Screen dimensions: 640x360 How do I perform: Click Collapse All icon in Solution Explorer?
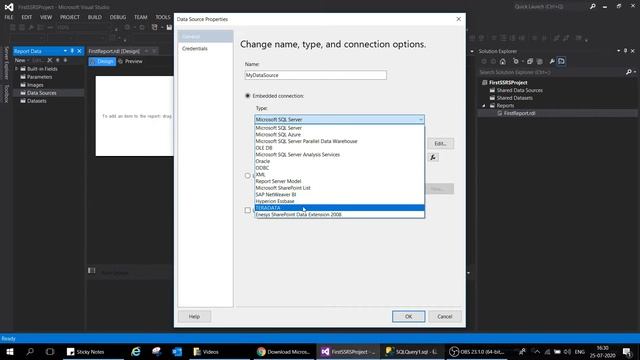530,61
